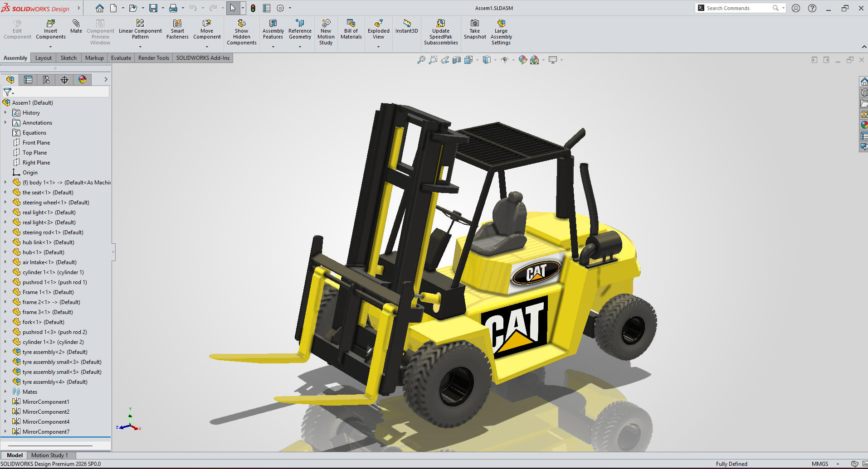Click the Home icon in the title bar
The height and width of the screenshot is (469, 868).
[x=100, y=8]
